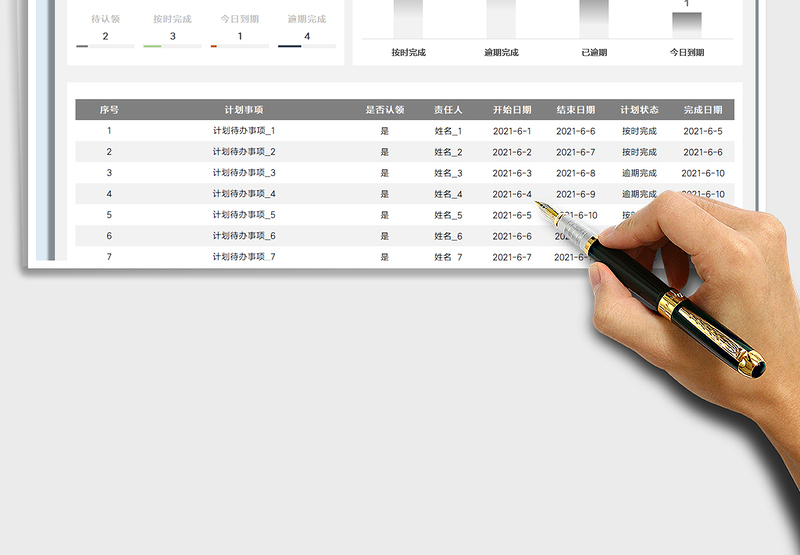Select the chart bar above the 逾期完成 axis label
The image size is (800, 555).
click(x=501, y=19)
